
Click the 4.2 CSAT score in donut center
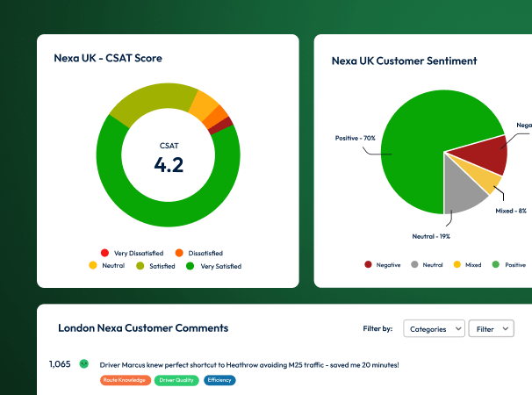(x=169, y=164)
